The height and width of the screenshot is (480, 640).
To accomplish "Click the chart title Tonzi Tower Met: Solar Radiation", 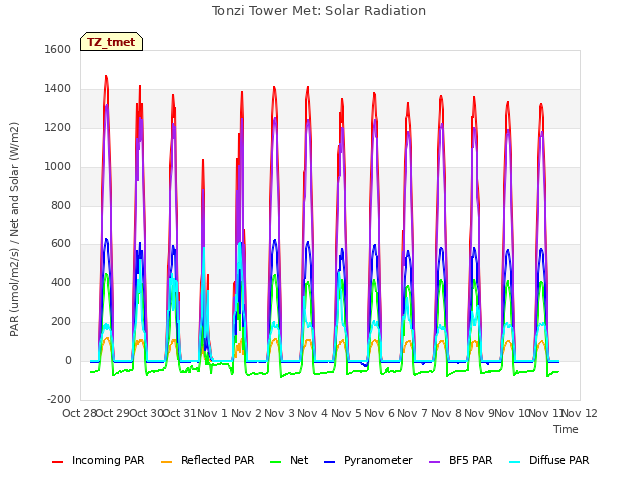I will pos(319,11).
